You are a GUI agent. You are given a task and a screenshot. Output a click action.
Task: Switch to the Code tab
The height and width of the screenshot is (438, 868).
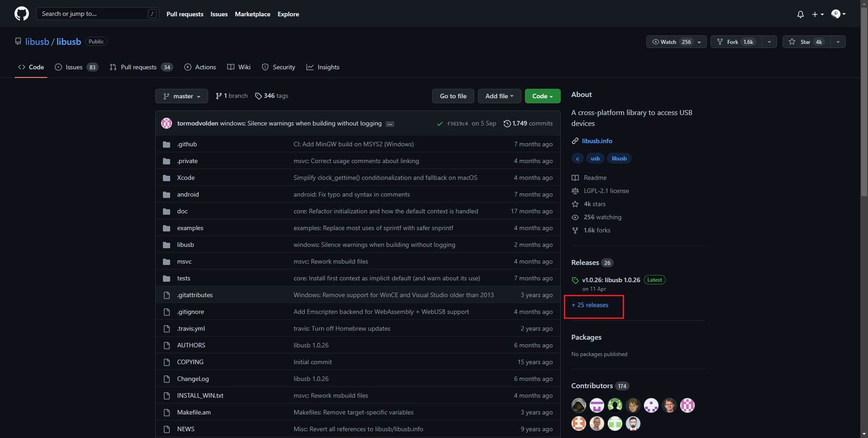31,67
